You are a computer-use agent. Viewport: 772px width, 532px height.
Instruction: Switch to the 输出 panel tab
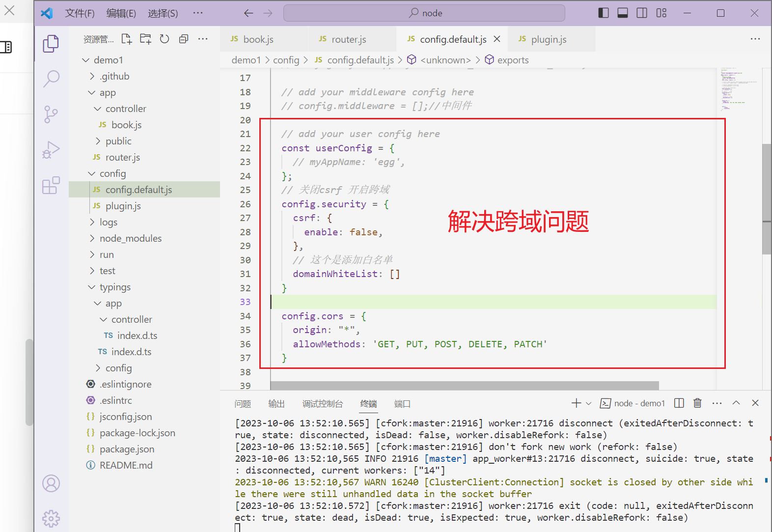click(276, 404)
